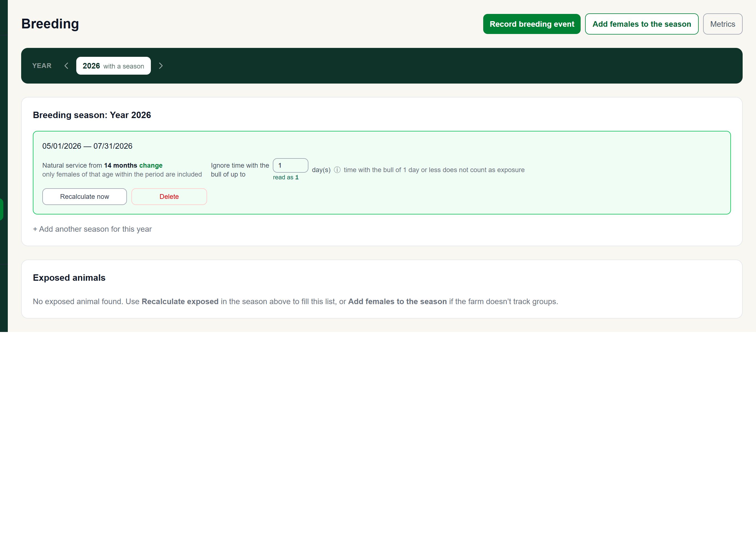Open the Metrics view
Screen dimensions: 756x557
pos(723,24)
